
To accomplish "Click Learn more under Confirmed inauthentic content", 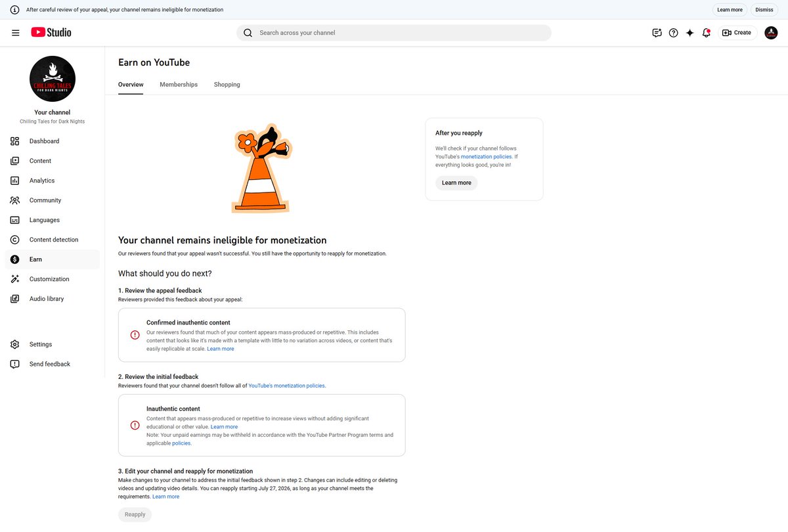I will pos(221,349).
